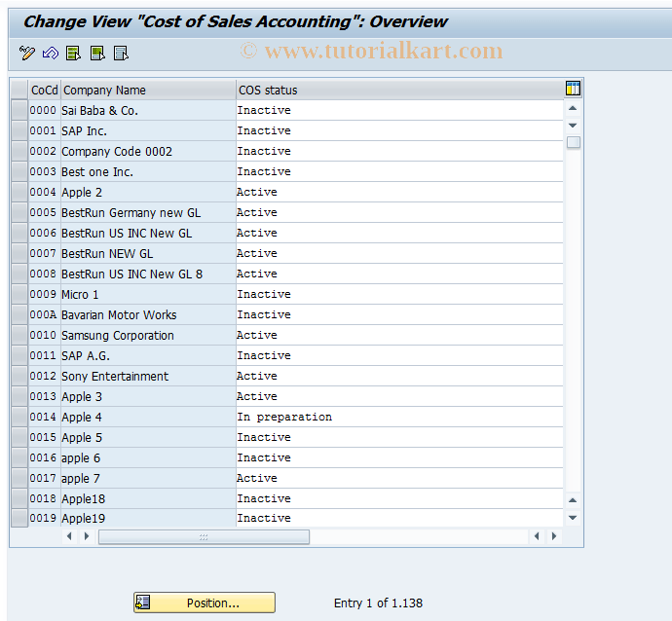
Task: Click the Select All toolbar icon
Action: (73, 54)
